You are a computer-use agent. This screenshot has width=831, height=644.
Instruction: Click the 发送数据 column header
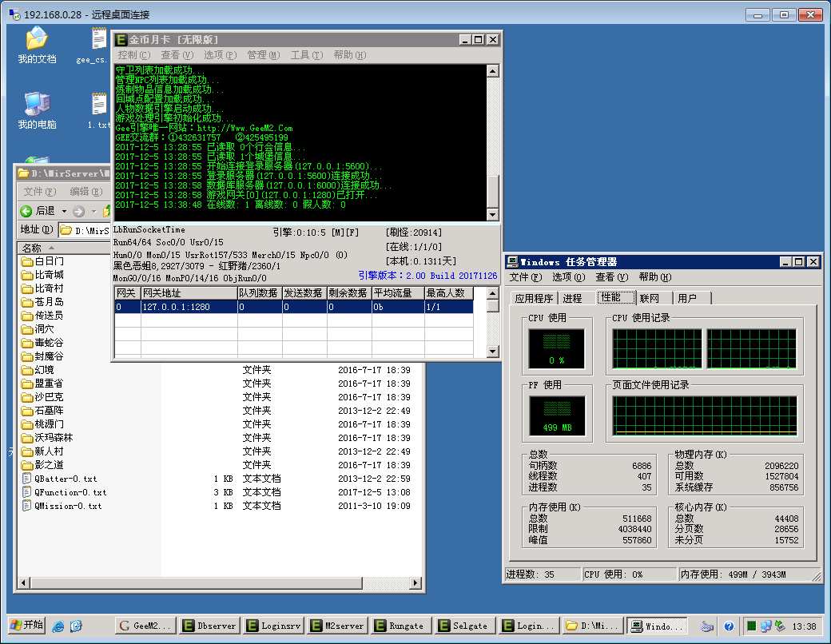coord(304,293)
